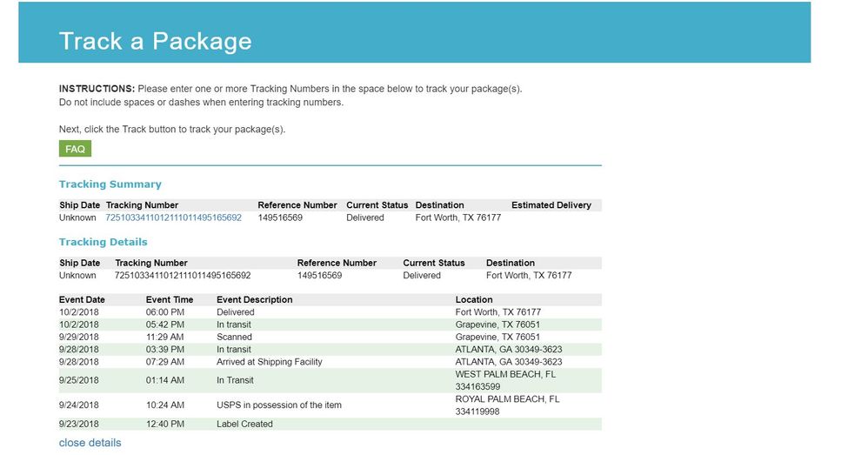Open the tracking number link in Tracking Summary
The image size is (868, 455).
[x=173, y=217]
